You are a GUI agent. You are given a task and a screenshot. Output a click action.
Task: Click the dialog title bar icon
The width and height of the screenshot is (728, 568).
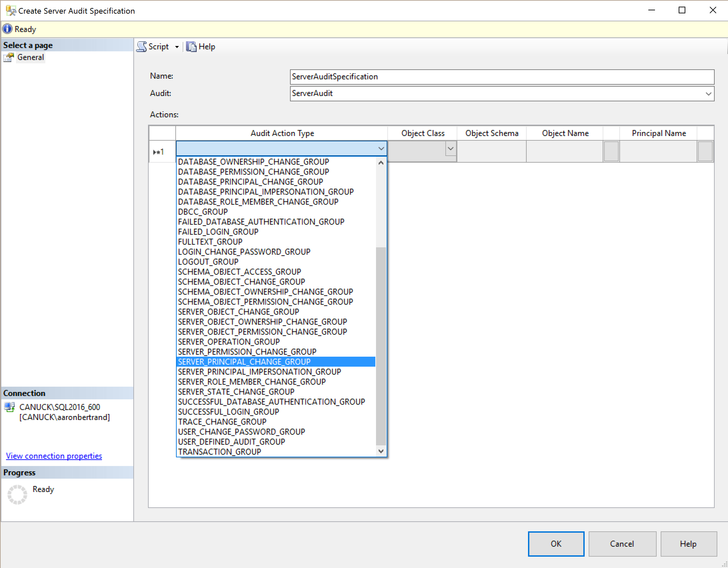pos(11,11)
